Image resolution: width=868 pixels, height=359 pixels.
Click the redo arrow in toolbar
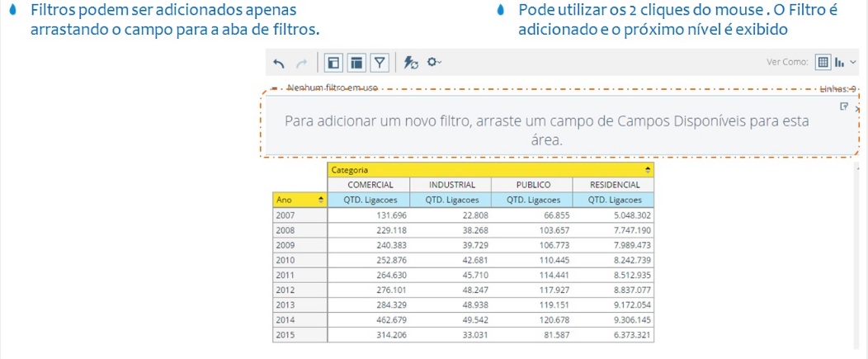tap(300, 62)
